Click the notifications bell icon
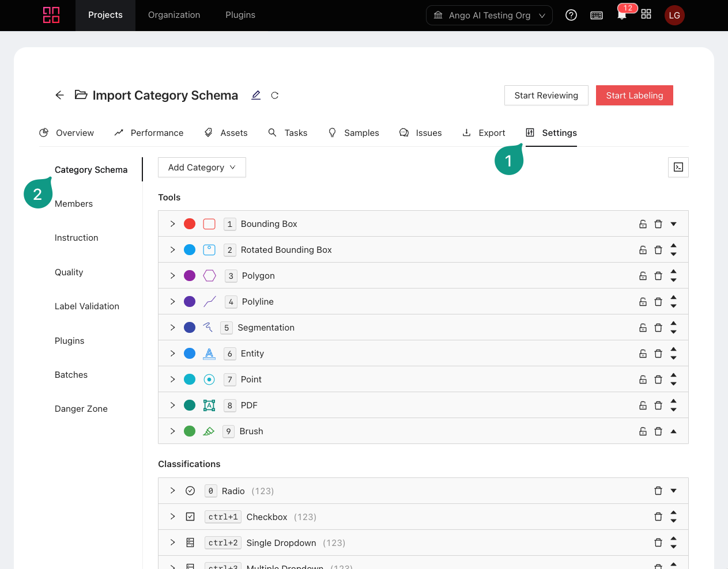This screenshot has width=728, height=569. click(621, 16)
